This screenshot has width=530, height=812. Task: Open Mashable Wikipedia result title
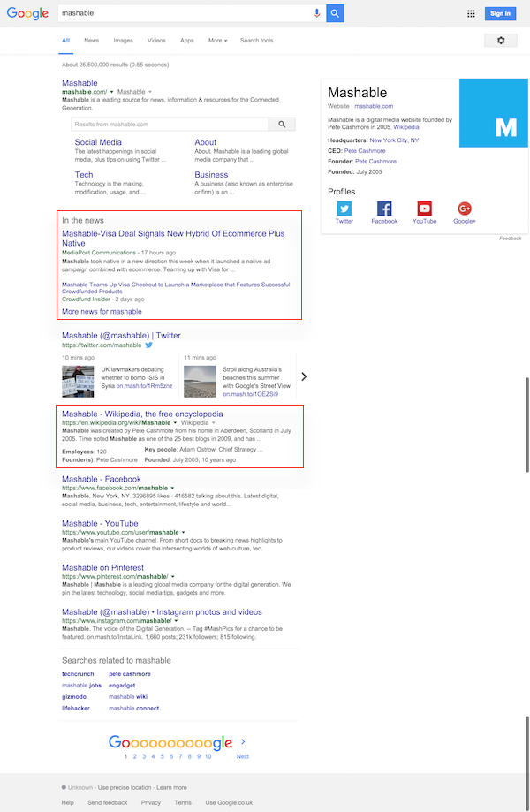click(x=142, y=414)
